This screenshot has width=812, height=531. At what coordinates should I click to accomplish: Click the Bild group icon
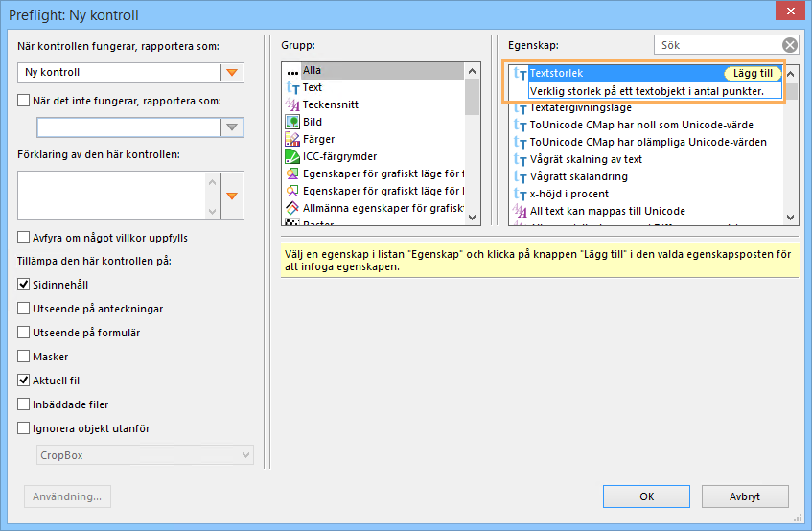pyautogui.click(x=293, y=122)
